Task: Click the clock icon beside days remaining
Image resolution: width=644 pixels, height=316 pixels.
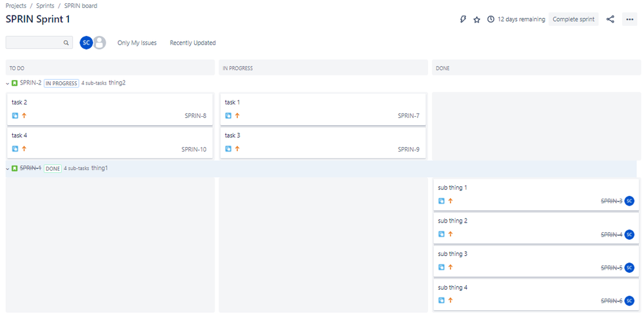Action: (x=491, y=19)
